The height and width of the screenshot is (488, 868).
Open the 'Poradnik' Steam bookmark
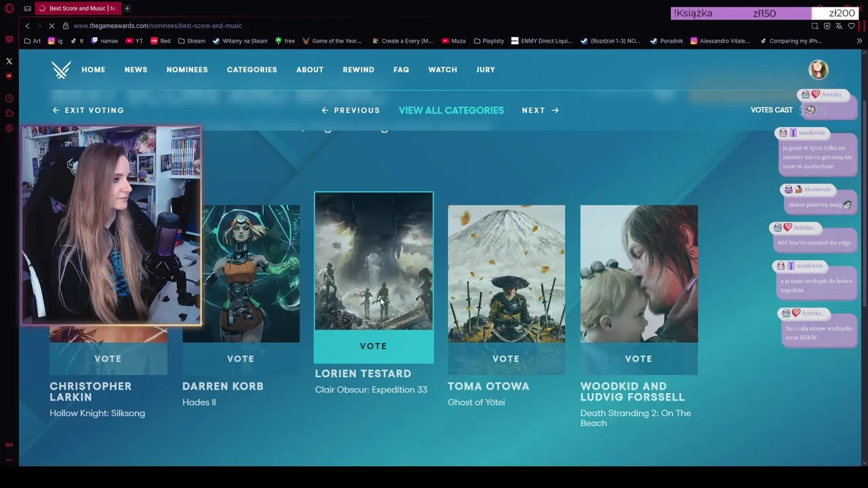pos(667,41)
